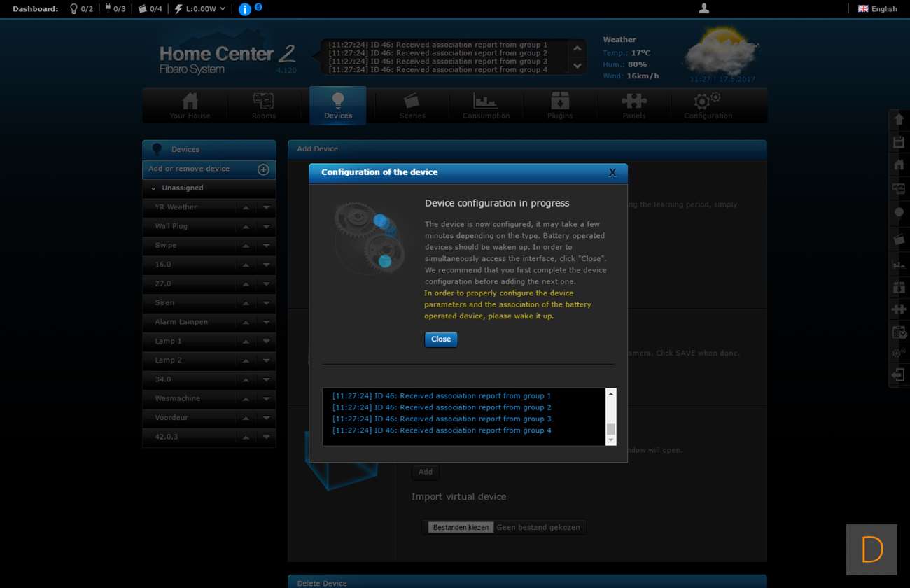Move Lamp 1 down in the list
The image size is (910, 588).
pos(266,342)
